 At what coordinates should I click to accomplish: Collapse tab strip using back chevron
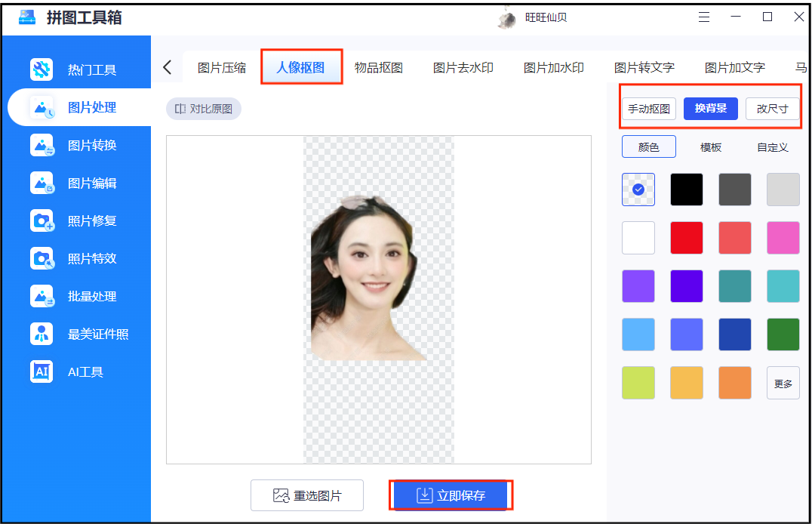pyautogui.click(x=167, y=66)
